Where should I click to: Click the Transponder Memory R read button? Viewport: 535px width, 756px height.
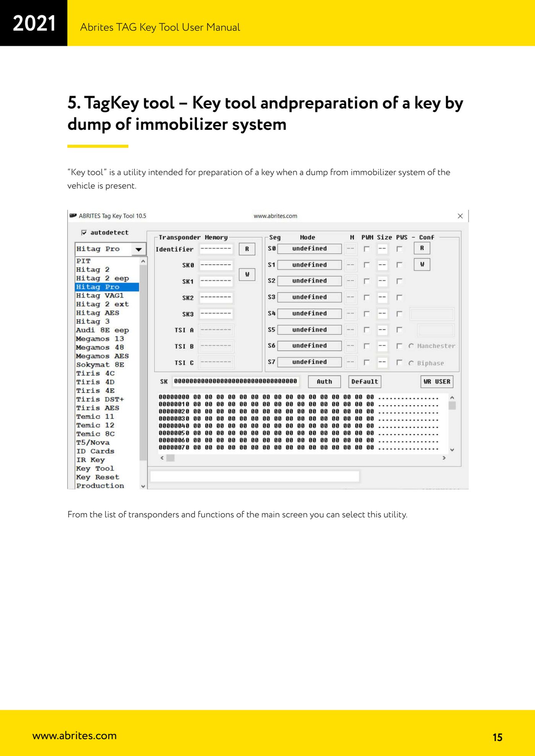pyautogui.click(x=247, y=249)
